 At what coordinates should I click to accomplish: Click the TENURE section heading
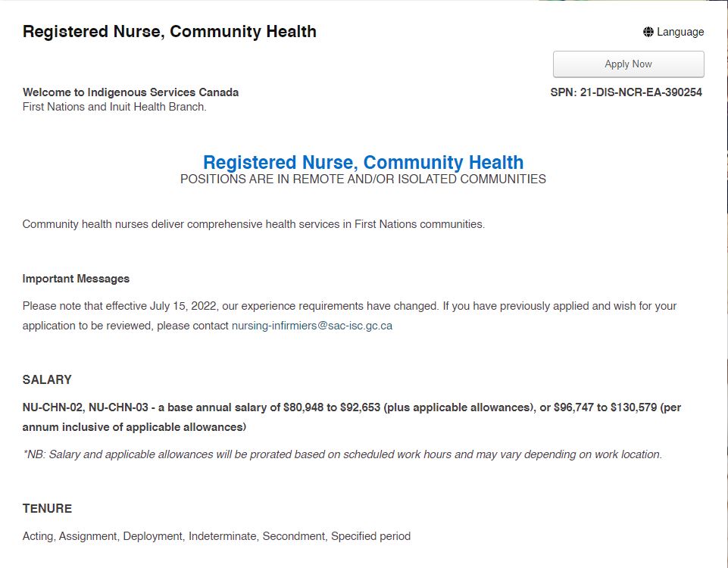point(47,509)
